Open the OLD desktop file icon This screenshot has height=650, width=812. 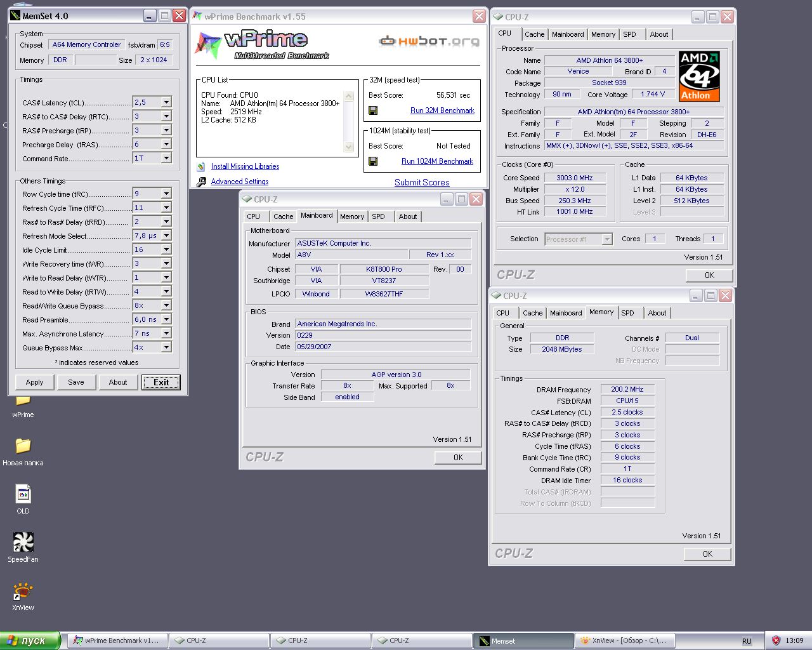(23, 499)
